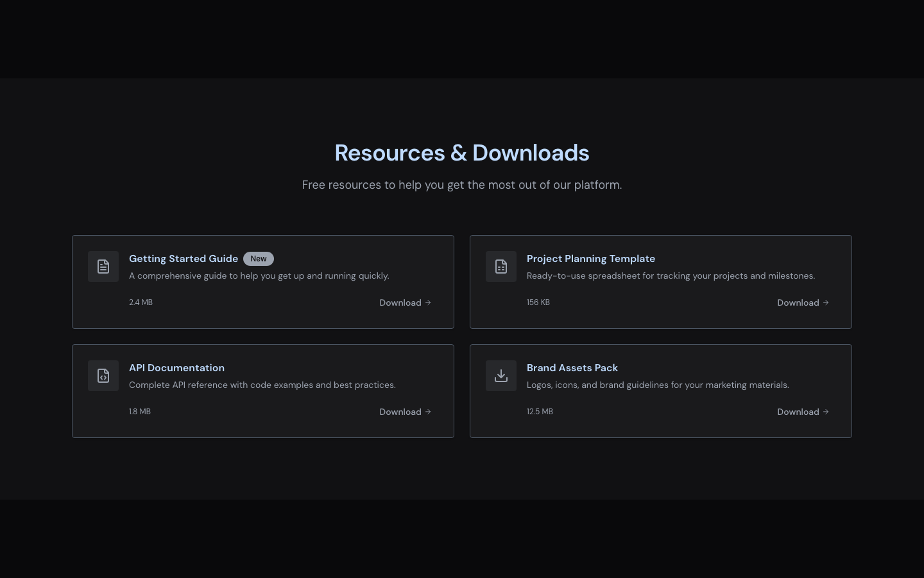Click the code file icon for API Documentation

103,376
